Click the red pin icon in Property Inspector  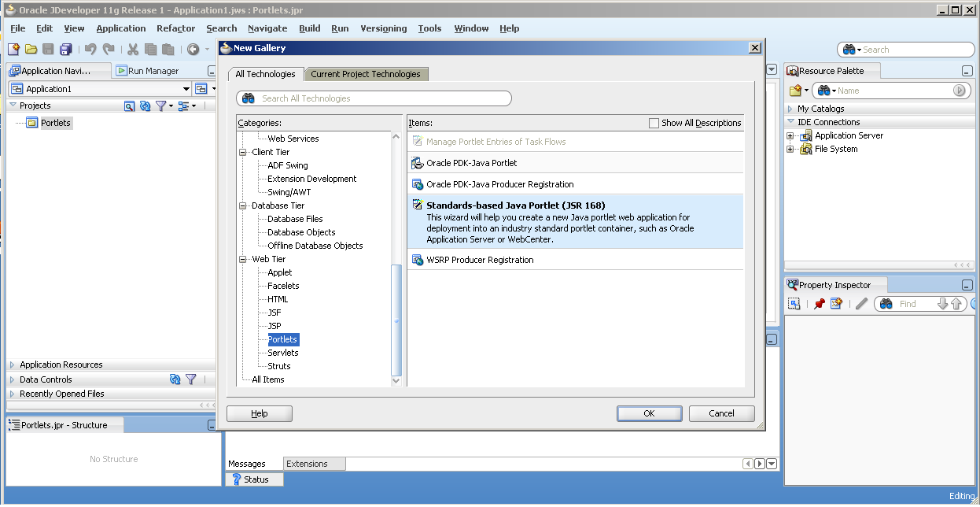point(820,304)
